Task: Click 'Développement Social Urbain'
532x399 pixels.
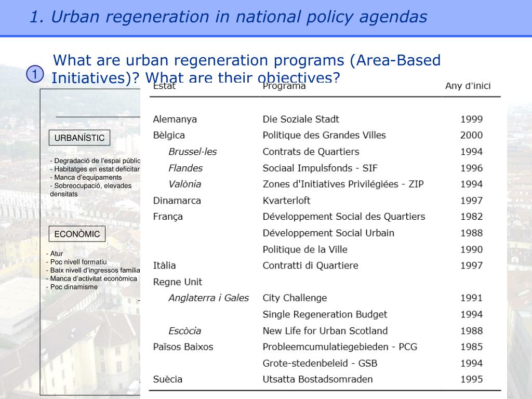Action: (328, 233)
